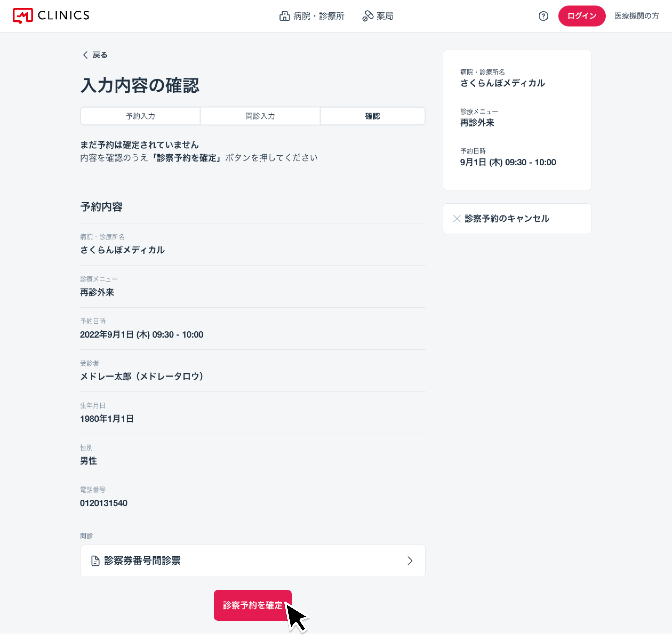Click the patient name メドレー太郎（メドレータロウ）
Viewport: 672px width, 636px height.
142,377
